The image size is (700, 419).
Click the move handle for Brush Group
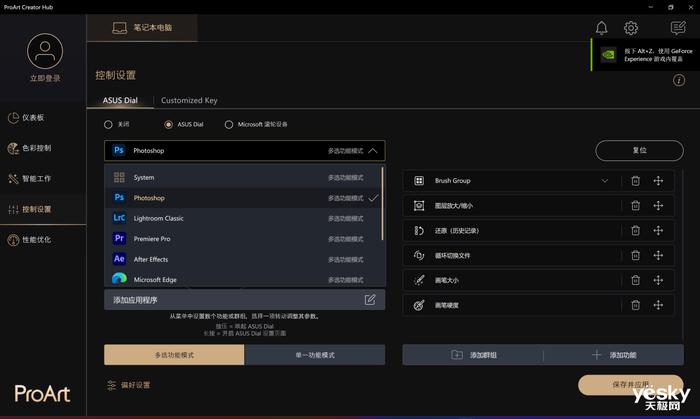click(x=658, y=181)
